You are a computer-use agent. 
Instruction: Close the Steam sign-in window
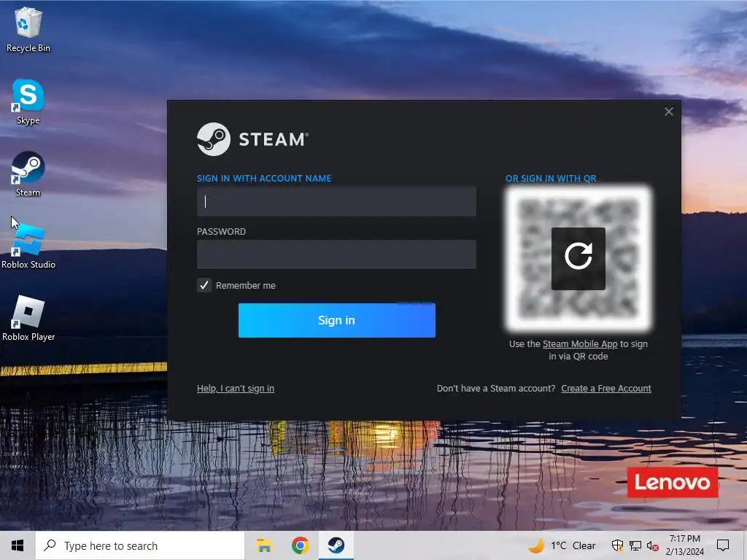(669, 112)
